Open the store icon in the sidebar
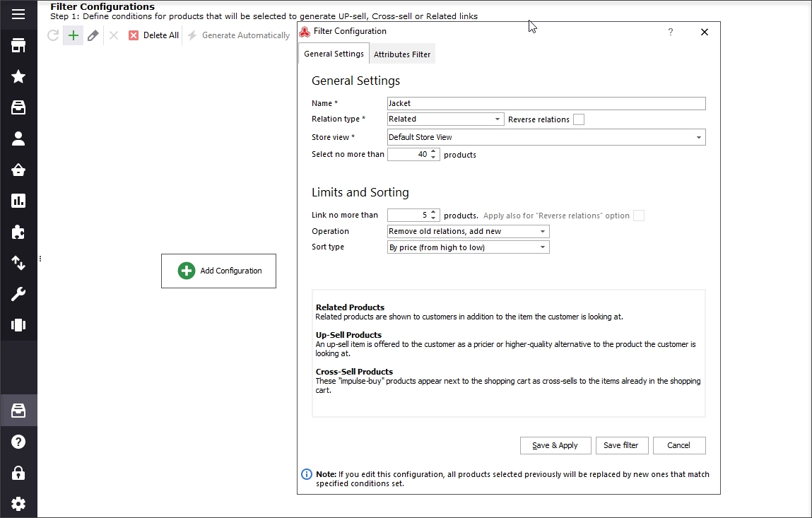 (x=18, y=46)
